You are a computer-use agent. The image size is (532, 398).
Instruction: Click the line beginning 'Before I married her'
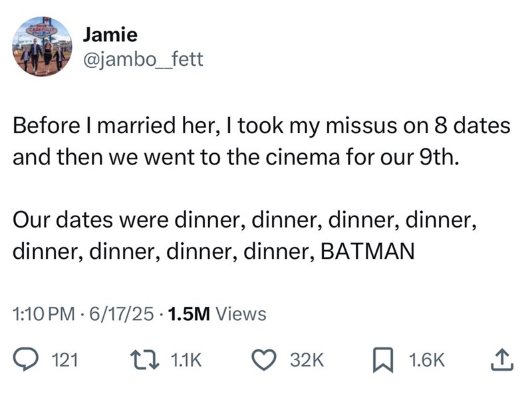click(x=261, y=126)
